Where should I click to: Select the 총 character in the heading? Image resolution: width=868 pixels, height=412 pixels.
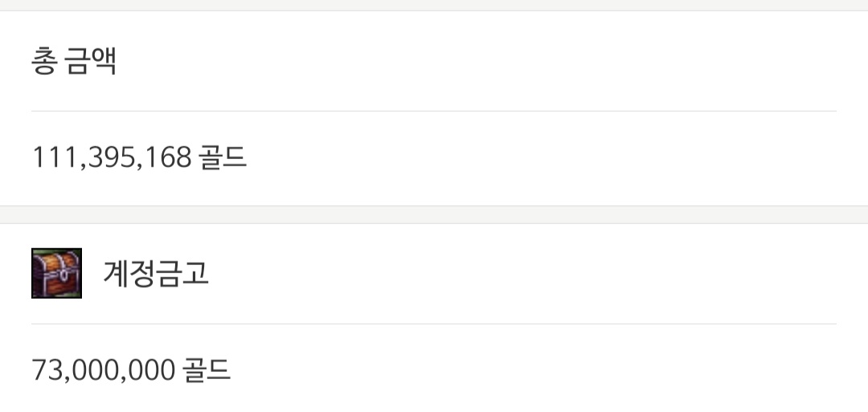pos(43,61)
